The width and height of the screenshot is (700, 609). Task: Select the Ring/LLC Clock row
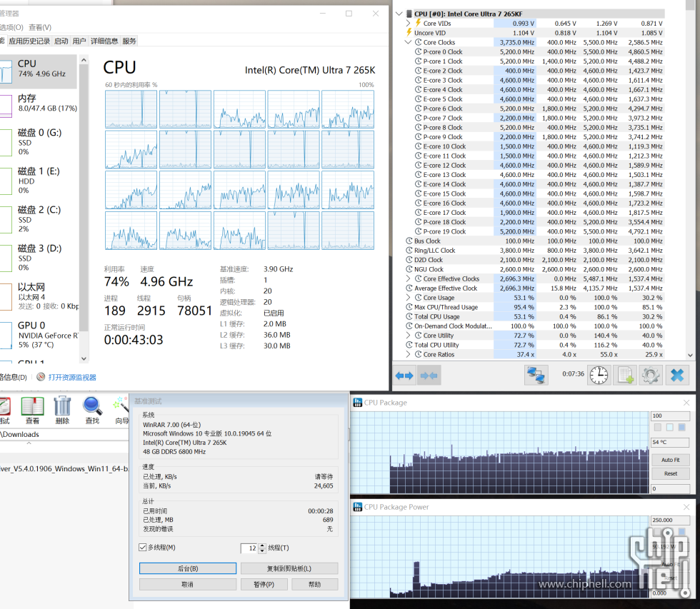click(x=535, y=251)
